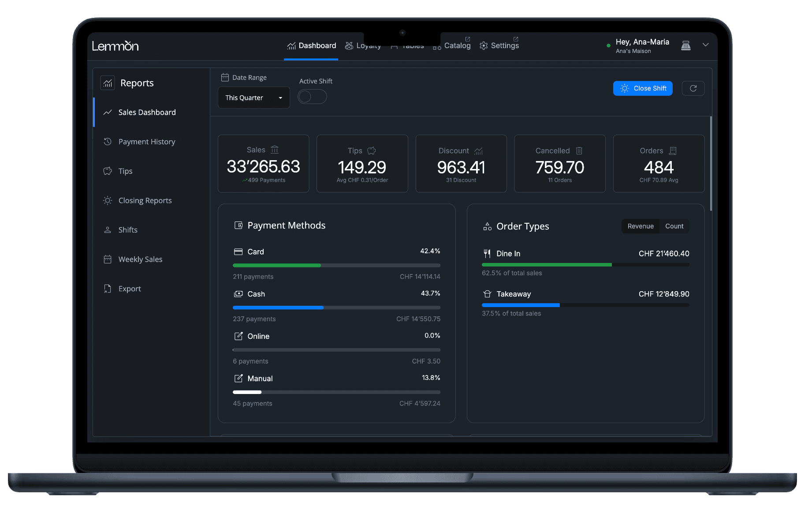Click the chart icon on Discount card
Image resolution: width=812 pixels, height=514 pixels.
pos(478,151)
